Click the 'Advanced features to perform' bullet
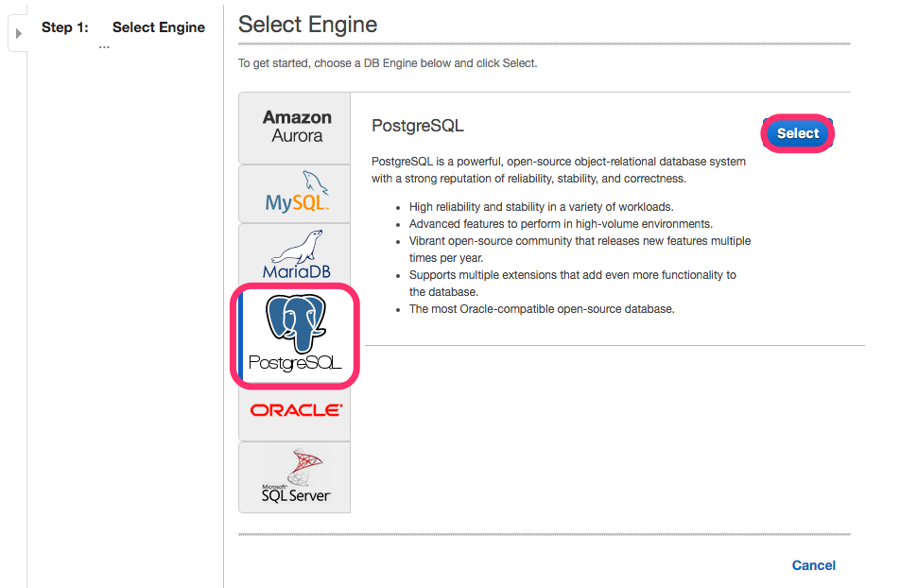Viewport: 900px width, 588px height. 561,224
